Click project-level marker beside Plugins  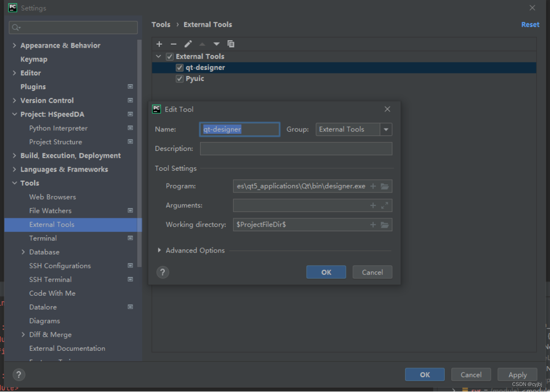(x=130, y=87)
